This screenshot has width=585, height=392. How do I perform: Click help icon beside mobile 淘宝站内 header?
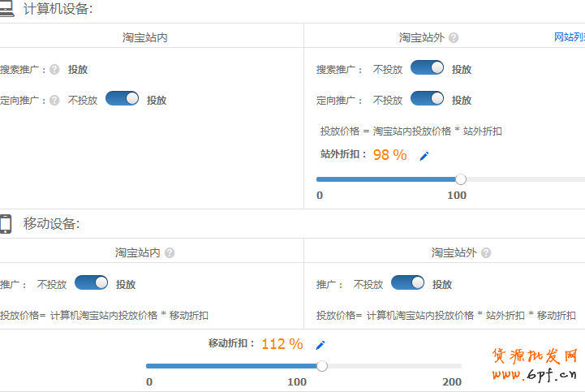point(170,253)
